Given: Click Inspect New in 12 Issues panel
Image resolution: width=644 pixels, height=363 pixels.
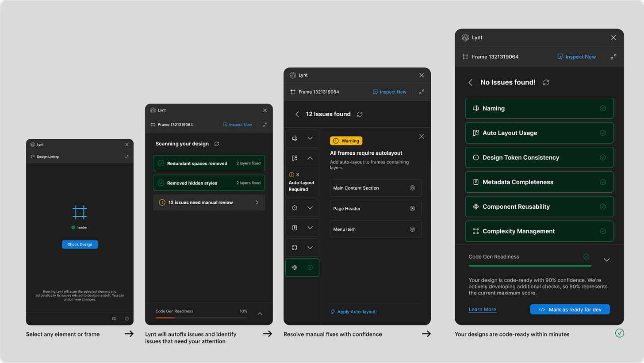Looking at the screenshot, I should coord(390,92).
